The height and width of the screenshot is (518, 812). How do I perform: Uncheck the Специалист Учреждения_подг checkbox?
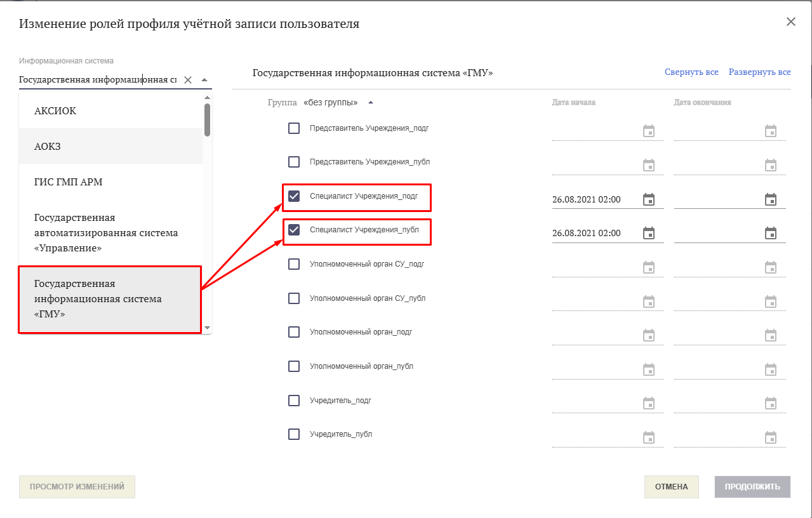pos(294,196)
